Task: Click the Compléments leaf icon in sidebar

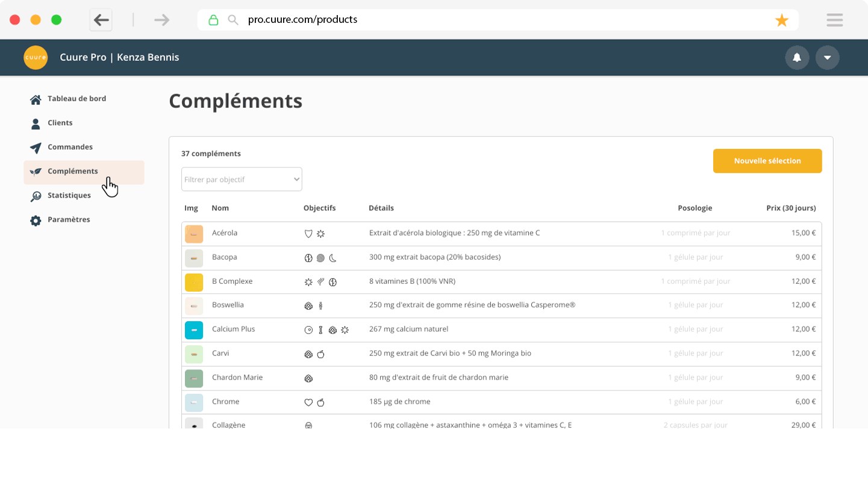Action: [36, 172]
